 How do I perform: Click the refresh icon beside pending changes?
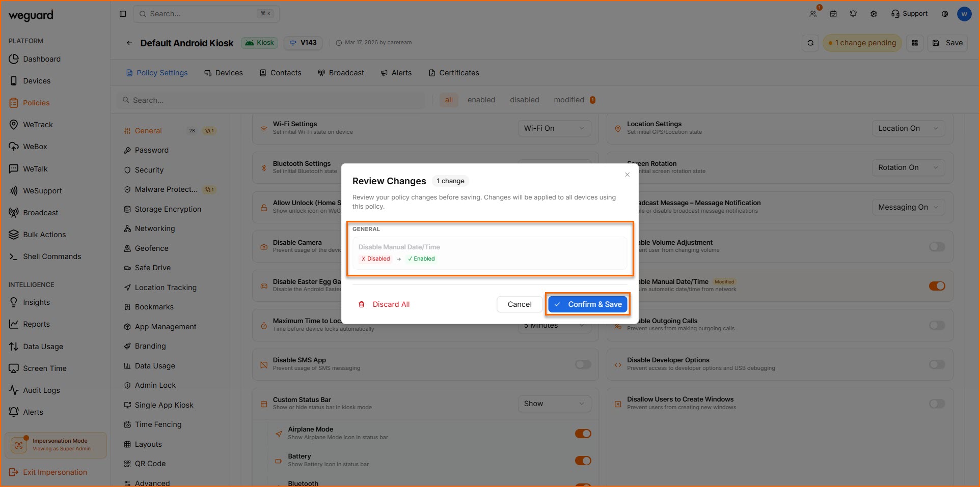[x=810, y=43]
